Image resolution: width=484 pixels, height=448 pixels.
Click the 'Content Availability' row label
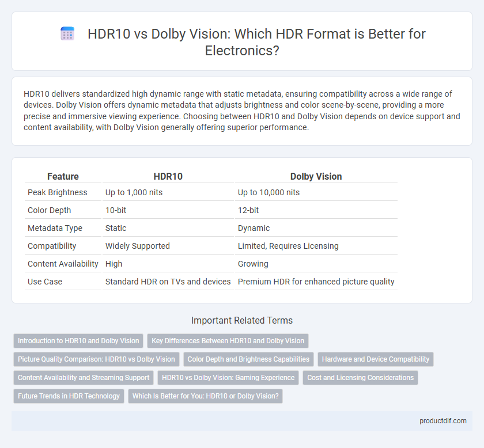click(63, 264)
